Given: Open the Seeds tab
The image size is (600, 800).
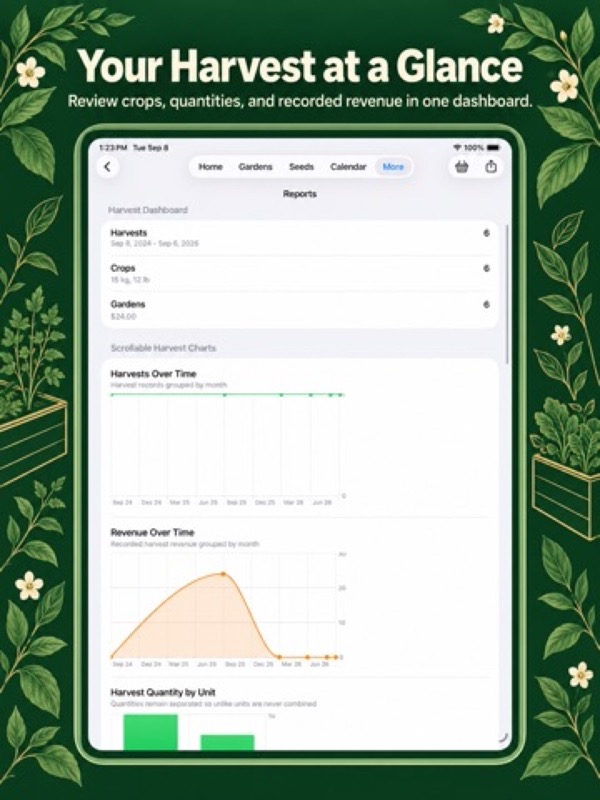Looking at the screenshot, I should point(302,167).
